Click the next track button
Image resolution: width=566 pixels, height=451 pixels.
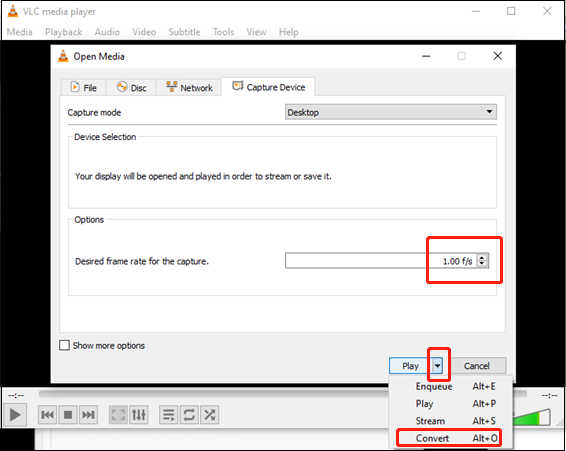tap(88, 415)
